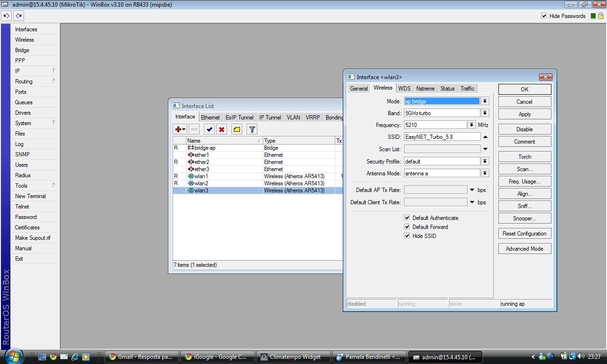
Task: Click the mail quick launch icon
Action: [x=64, y=357]
